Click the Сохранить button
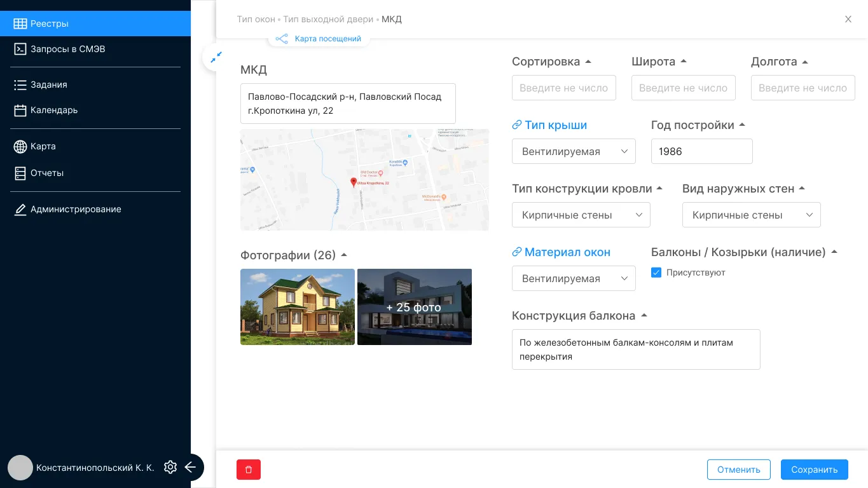The height and width of the screenshot is (488, 868). tap(815, 470)
